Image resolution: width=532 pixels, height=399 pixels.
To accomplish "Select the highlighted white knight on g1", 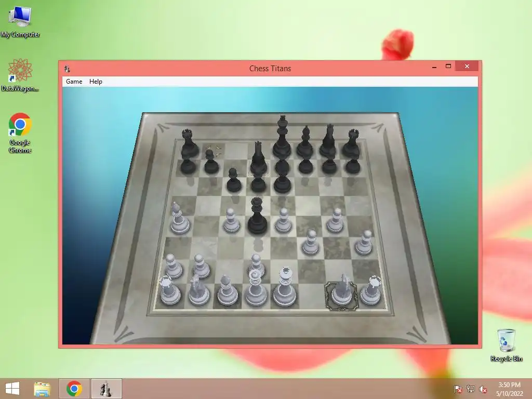I will point(341,290).
